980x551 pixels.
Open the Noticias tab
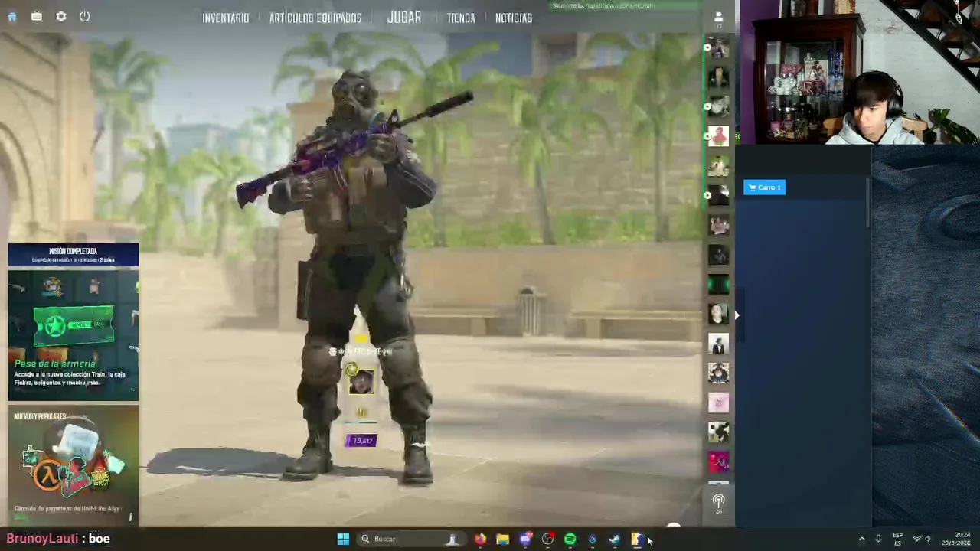(x=514, y=18)
